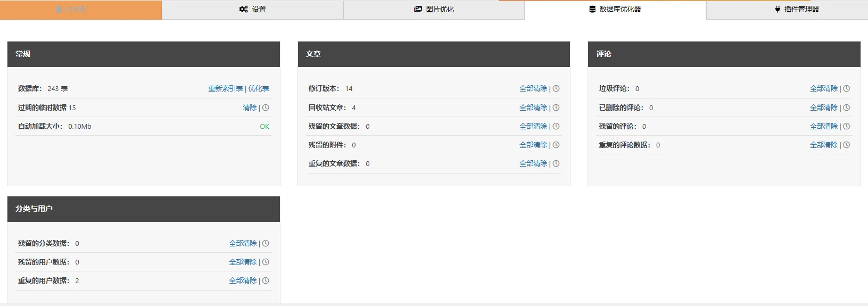
Task: Click the 文章 panel header
Action: point(434,54)
